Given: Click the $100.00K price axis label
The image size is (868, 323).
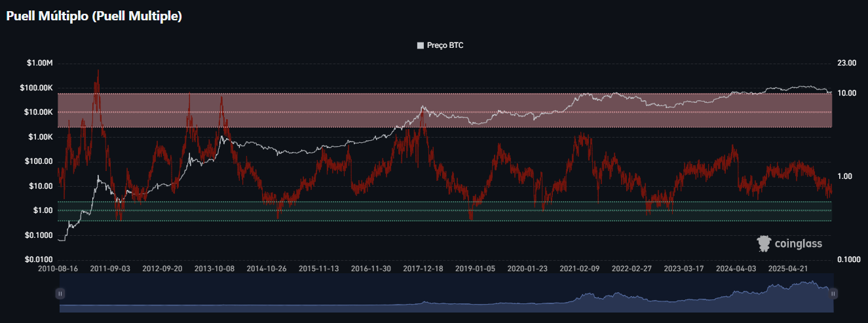Looking at the screenshot, I should 37,88.
